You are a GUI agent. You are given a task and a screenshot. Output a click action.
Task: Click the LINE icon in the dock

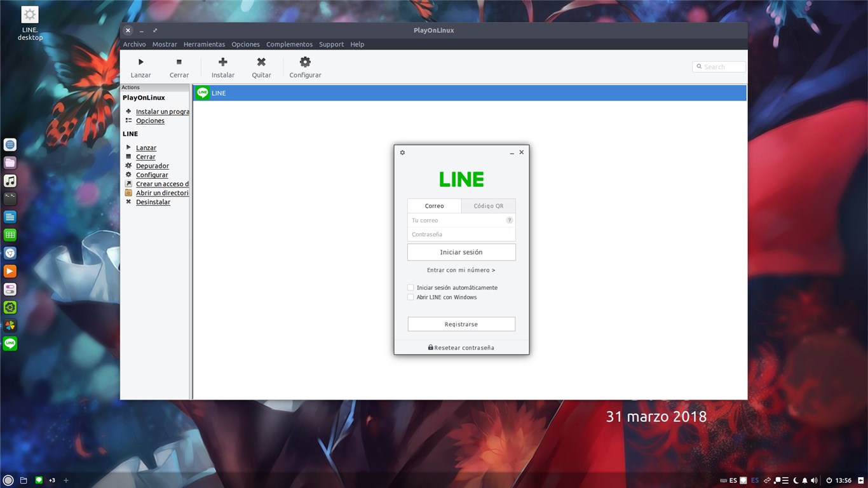pyautogui.click(x=10, y=344)
